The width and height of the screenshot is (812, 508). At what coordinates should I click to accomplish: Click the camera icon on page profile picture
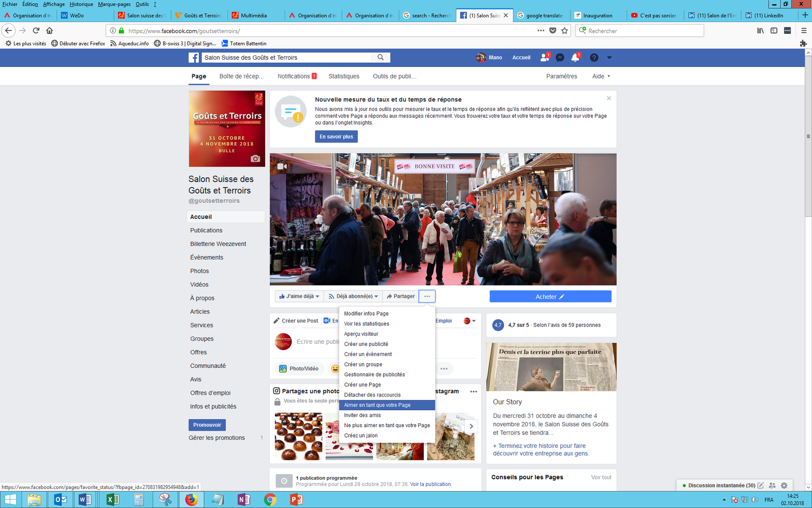(x=255, y=159)
